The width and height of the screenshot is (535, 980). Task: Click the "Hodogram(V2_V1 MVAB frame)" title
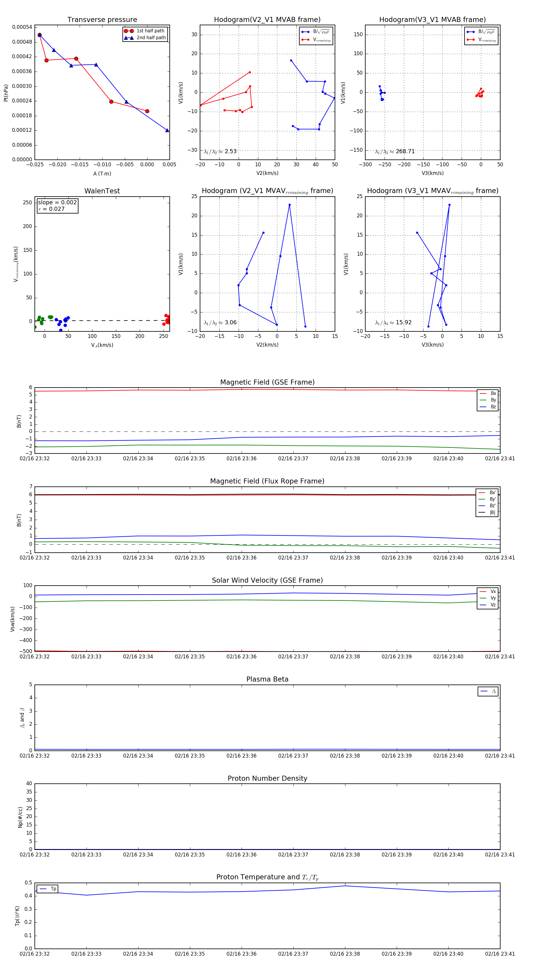pyautogui.click(x=267, y=19)
